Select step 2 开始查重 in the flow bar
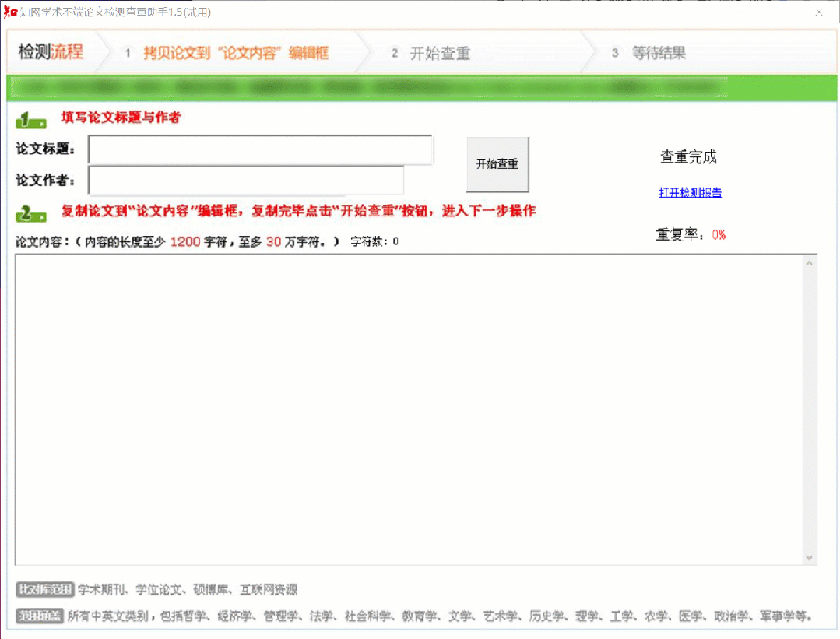 pos(439,54)
